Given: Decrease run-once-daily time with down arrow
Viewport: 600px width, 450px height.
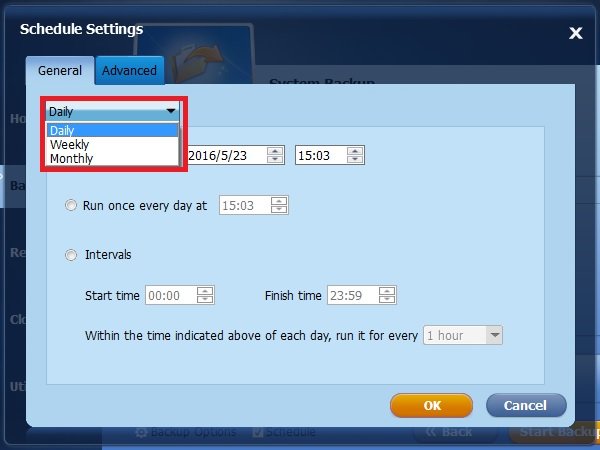Looking at the screenshot, I should pyautogui.click(x=279, y=210).
